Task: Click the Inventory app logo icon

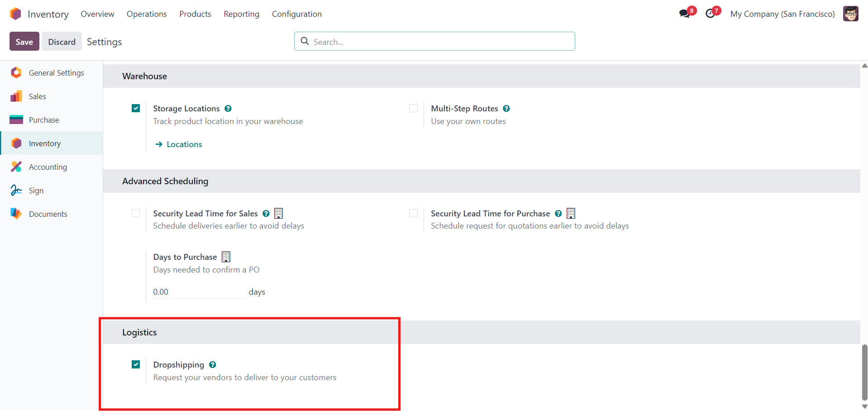Action: tap(15, 14)
